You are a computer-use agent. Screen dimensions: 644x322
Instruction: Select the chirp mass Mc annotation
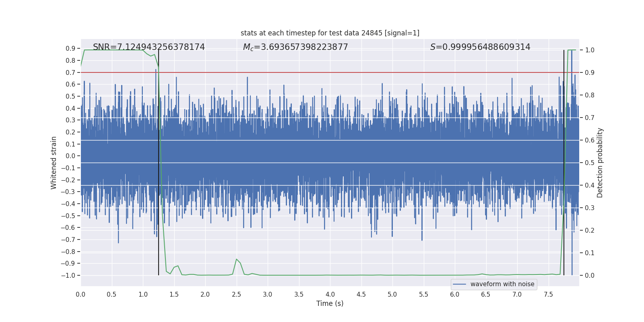(295, 47)
